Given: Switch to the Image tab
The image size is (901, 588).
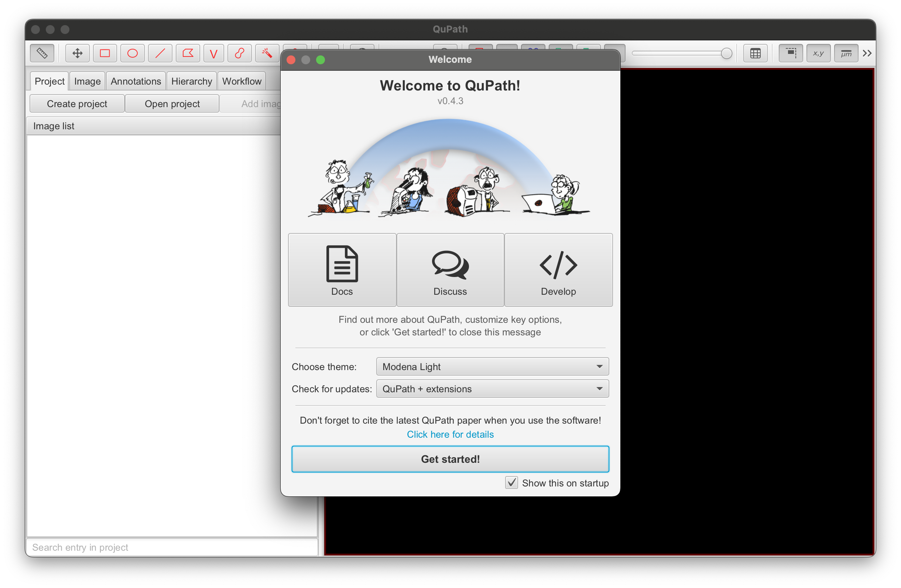Looking at the screenshot, I should (x=88, y=81).
